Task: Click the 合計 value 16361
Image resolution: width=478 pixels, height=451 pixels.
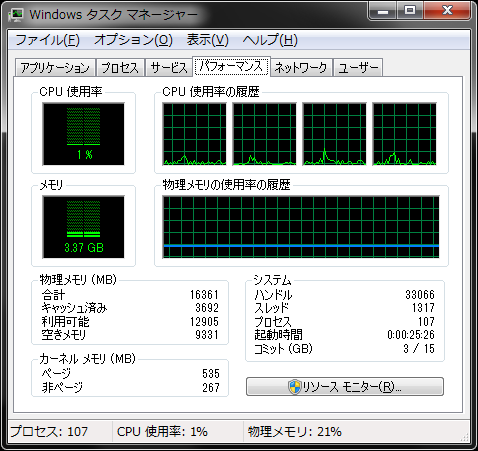Action: 204,295
